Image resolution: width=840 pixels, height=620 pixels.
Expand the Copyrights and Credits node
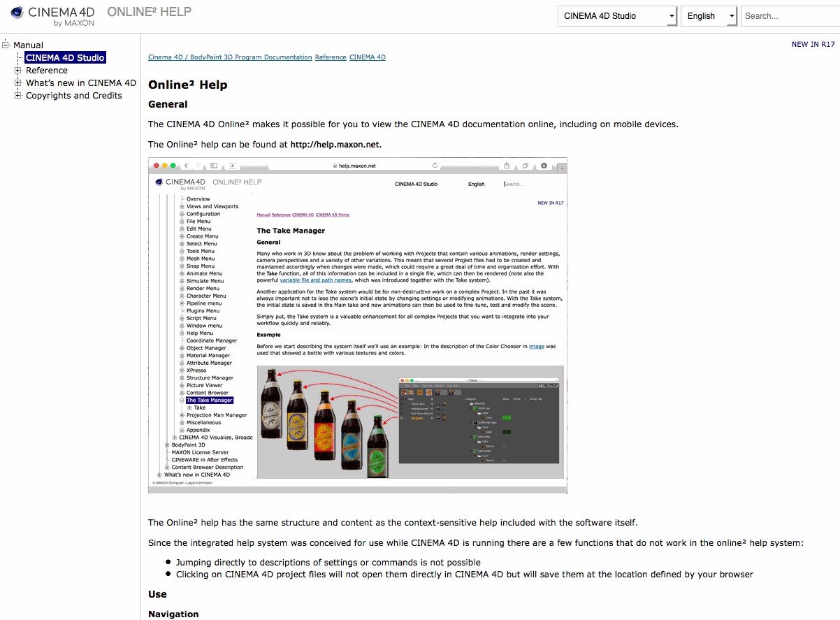(x=18, y=96)
